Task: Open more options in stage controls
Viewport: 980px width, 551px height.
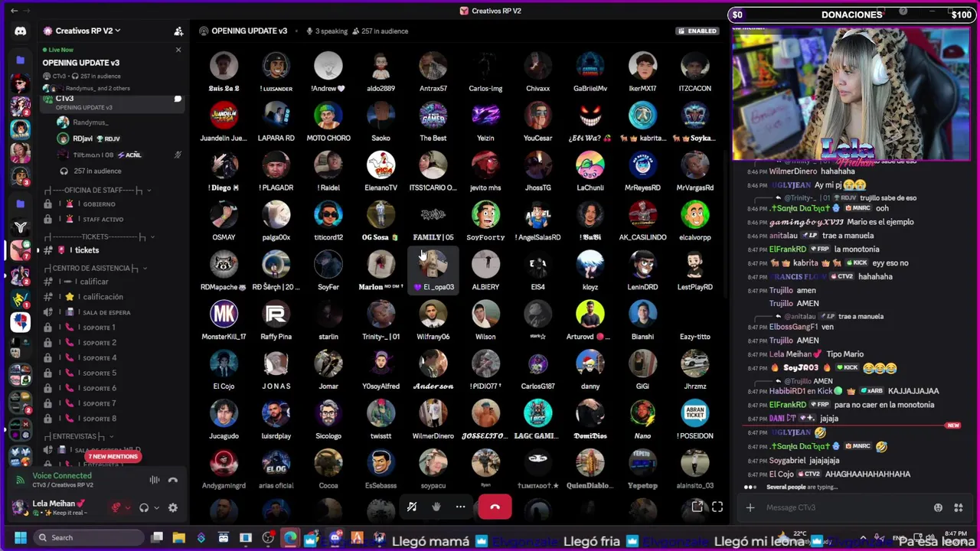Action: pyautogui.click(x=460, y=507)
